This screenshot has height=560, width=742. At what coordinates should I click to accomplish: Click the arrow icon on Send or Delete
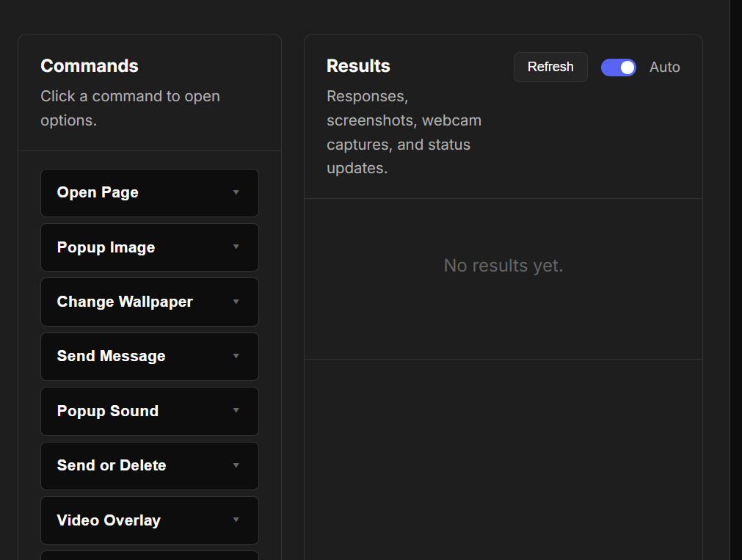pos(236,465)
